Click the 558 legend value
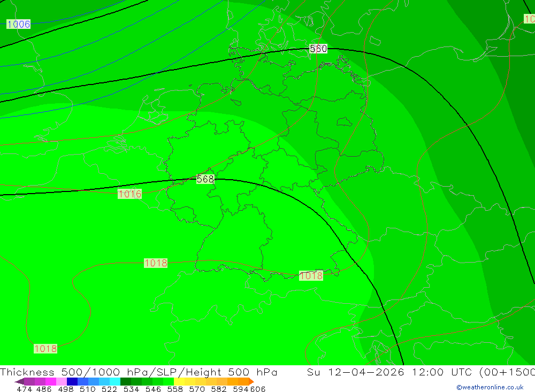 coord(175,389)
